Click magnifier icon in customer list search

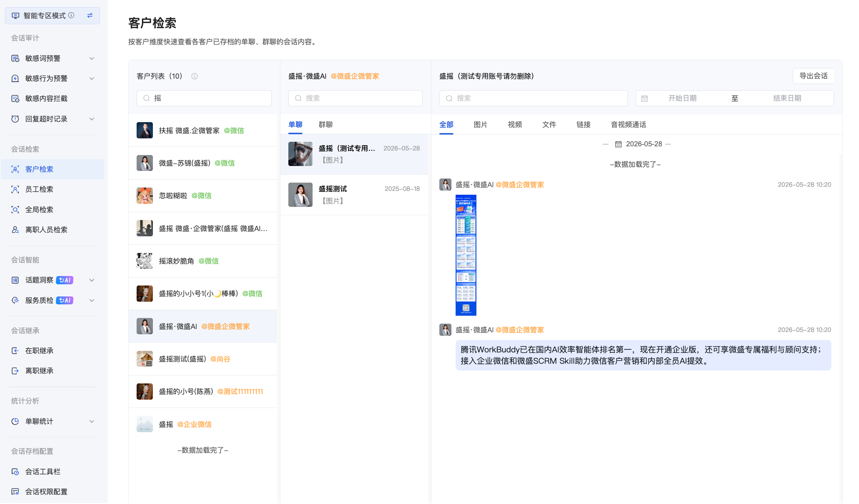(146, 98)
